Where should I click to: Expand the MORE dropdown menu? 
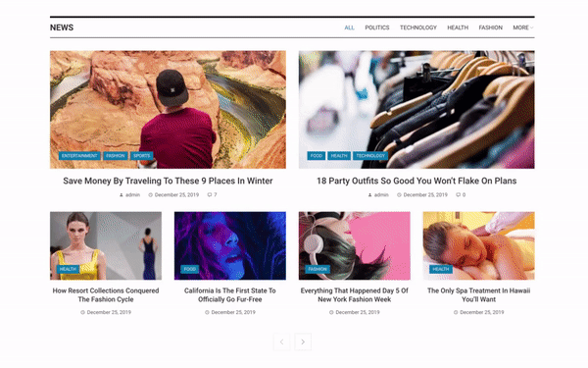point(522,27)
